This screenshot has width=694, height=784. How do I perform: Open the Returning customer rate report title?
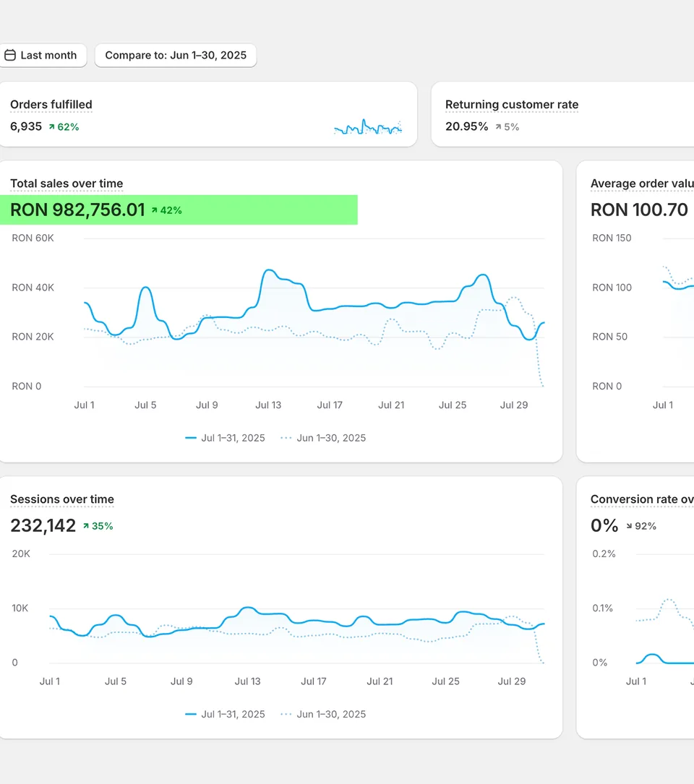coord(512,105)
